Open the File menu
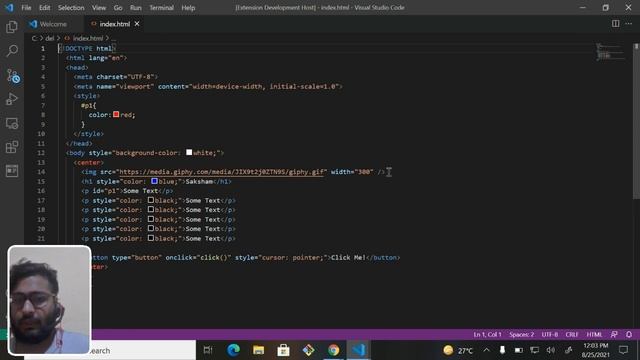Screen dimensions: 640x360 pyautogui.click(x=26, y=8)
